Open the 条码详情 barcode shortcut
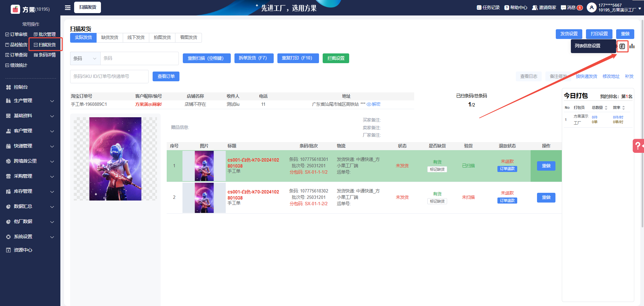This screenshot has height=306, width=644. (x=45, y=55)
